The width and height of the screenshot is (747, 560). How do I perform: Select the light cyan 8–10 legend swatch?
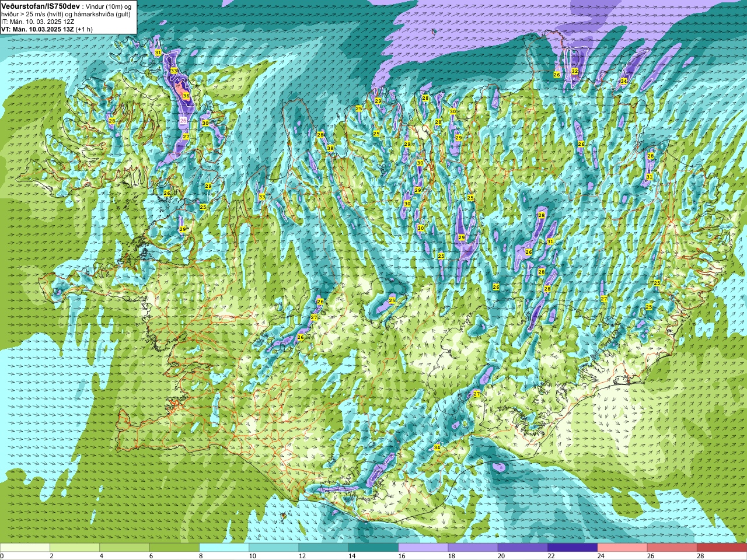224,548
